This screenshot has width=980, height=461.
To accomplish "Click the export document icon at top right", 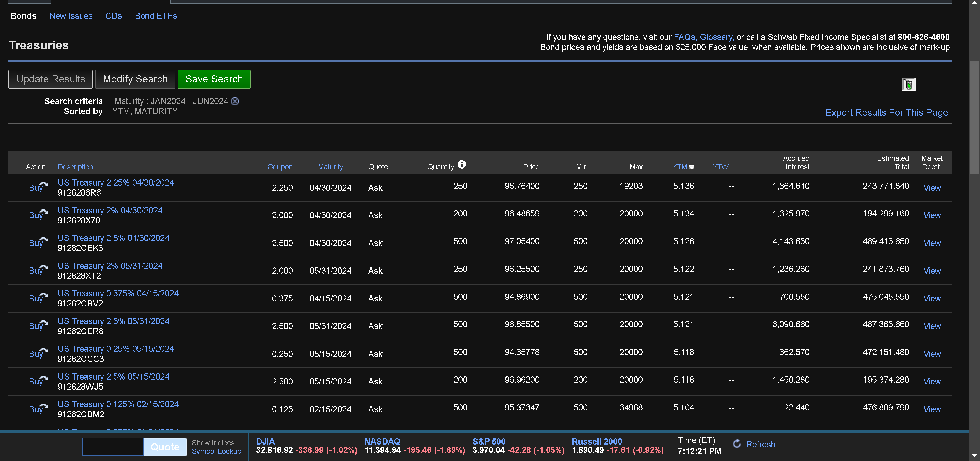I will click(908, 85).
